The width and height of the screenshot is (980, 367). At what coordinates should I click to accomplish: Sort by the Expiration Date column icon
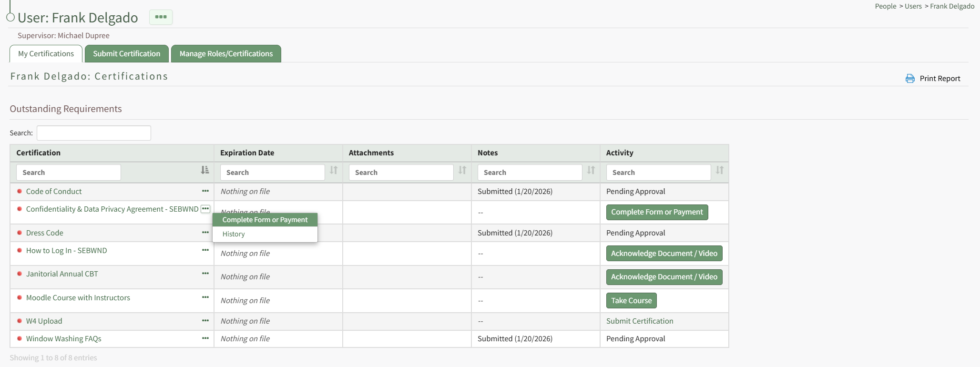[334, 170]
